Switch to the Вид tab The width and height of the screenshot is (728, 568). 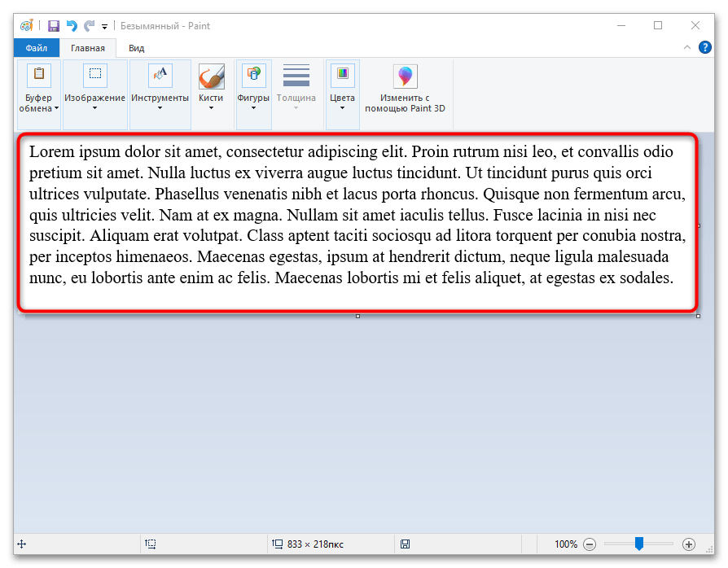click(137, 48)
